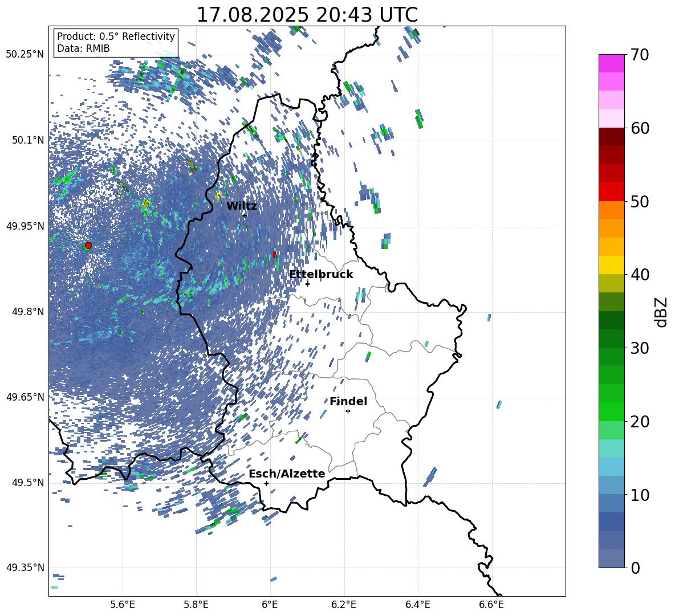Click the 6.4°E longitude label

pos(417,605)
